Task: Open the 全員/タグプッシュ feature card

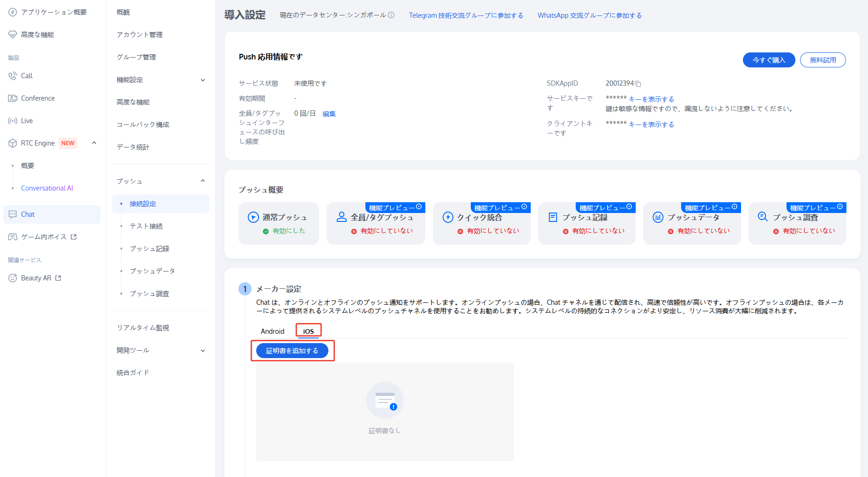Action: tap(376, 223)
